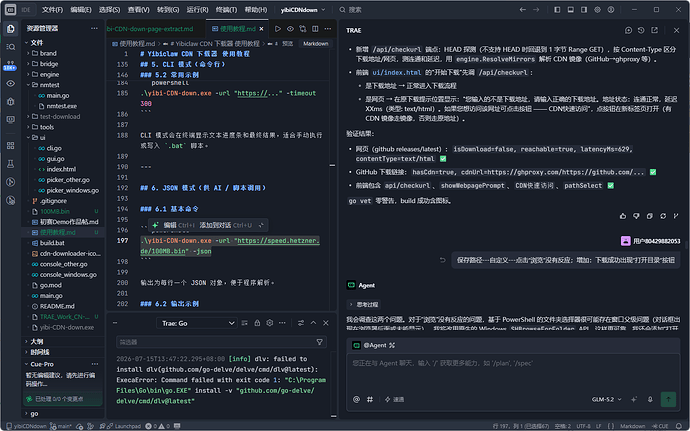Select the Trae: Go output channel dropdown

(196, 323)
